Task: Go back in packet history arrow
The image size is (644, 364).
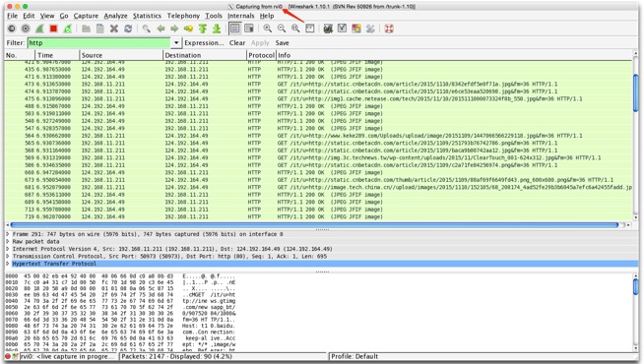Action: pyautogui.click(x=161, y=29)
